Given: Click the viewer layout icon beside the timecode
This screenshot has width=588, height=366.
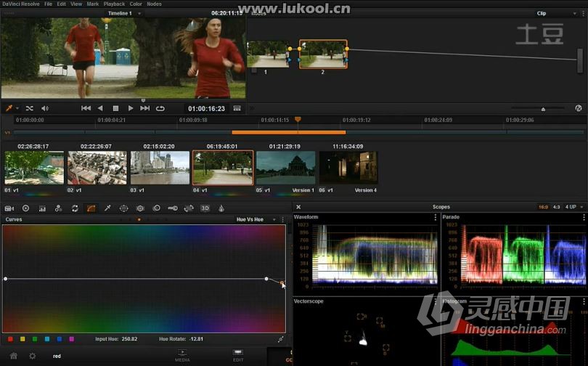Looking at the screenshot, I should point(237,108).
